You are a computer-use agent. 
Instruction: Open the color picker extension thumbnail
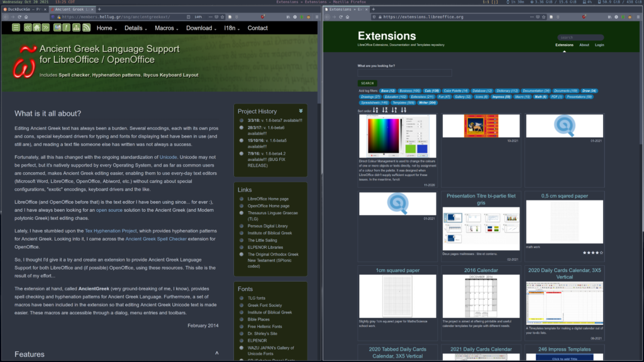click(397, 136)
